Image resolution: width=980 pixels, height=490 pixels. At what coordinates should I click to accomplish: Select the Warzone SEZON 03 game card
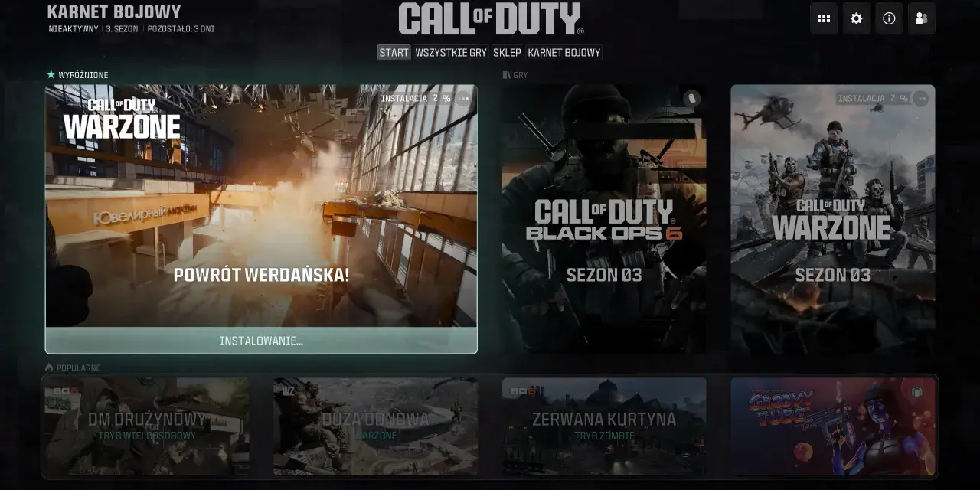833,219
